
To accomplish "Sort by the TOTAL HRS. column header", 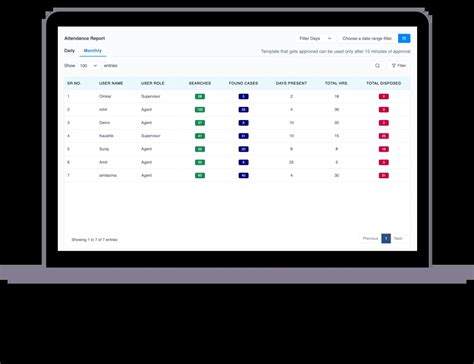I will click(336, 83).
